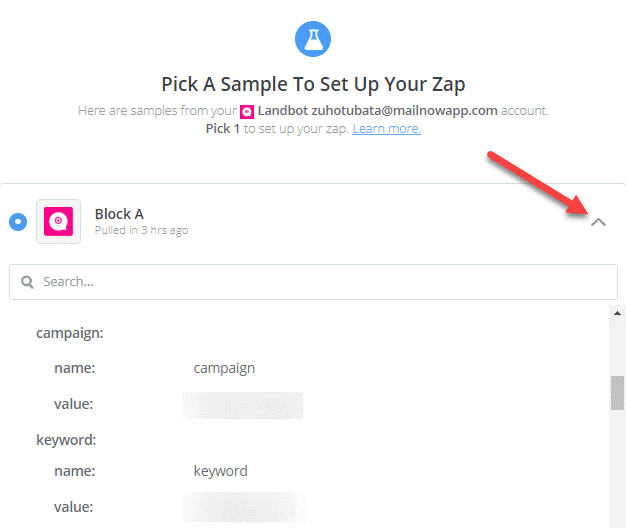Click the blurred keyword value field
Viewport: 626px width, 528px height.
(x=244, y=507)
